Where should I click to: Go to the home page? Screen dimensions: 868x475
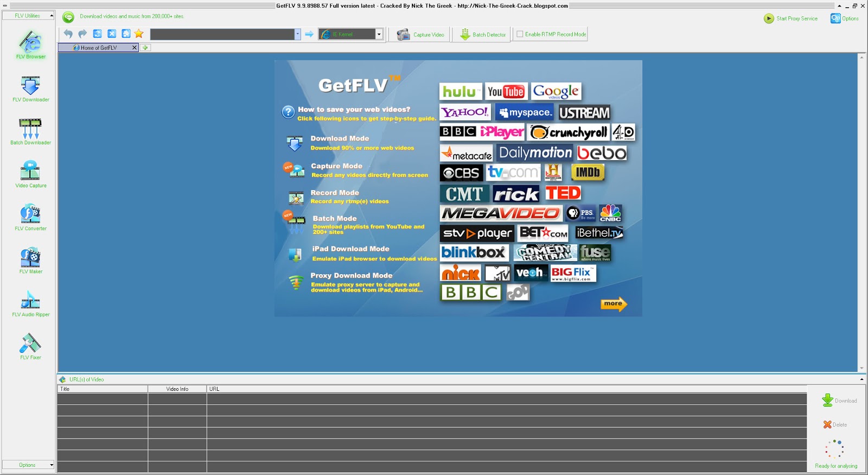coord(126,34)
